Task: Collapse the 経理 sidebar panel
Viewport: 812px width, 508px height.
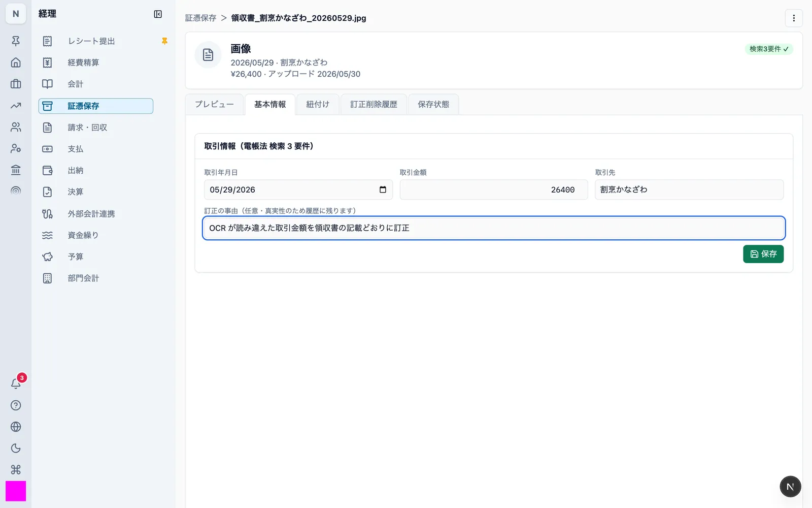Action: (x=158, y=14)
